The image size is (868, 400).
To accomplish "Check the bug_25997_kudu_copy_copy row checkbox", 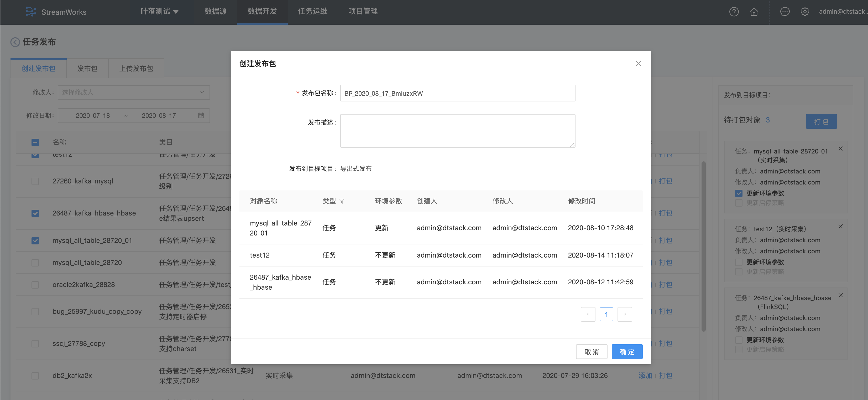I will coord(35,311).
